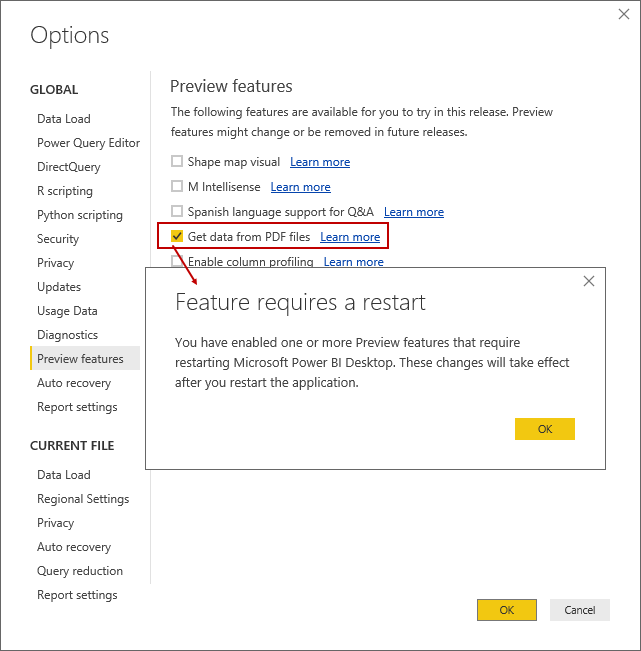
Task: Open Auto recovery under Global
Action: (74, 383)
